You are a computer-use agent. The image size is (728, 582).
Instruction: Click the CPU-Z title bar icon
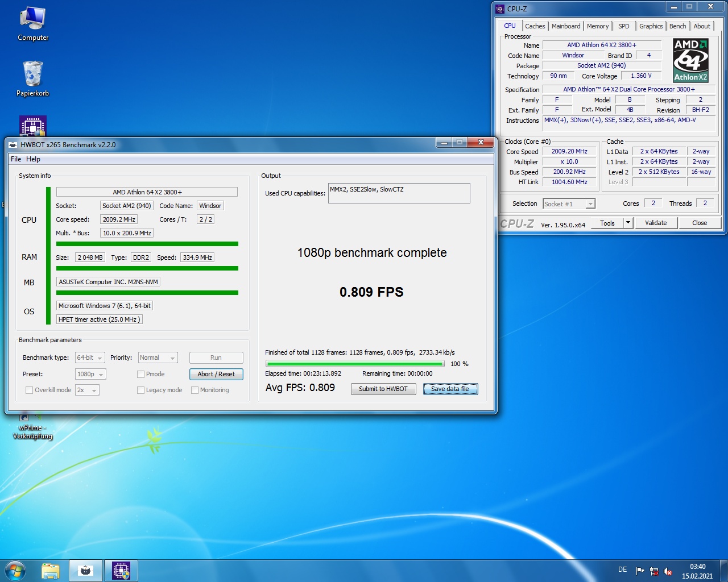[500, 9]
